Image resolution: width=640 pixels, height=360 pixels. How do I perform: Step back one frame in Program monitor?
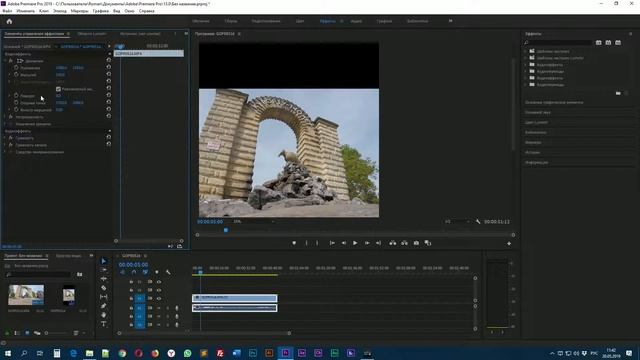pos(344,243)
